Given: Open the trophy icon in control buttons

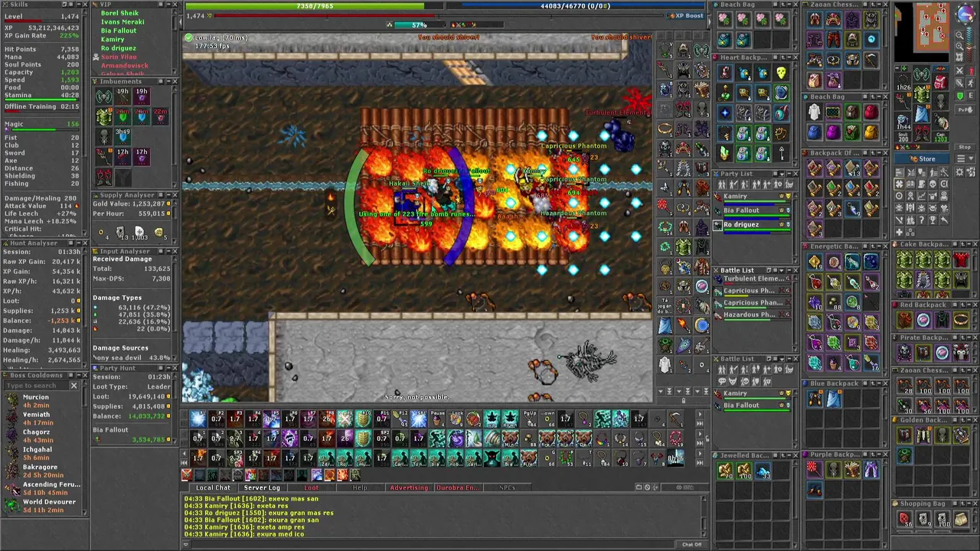Looking at the screenshot, I should 933,220.
